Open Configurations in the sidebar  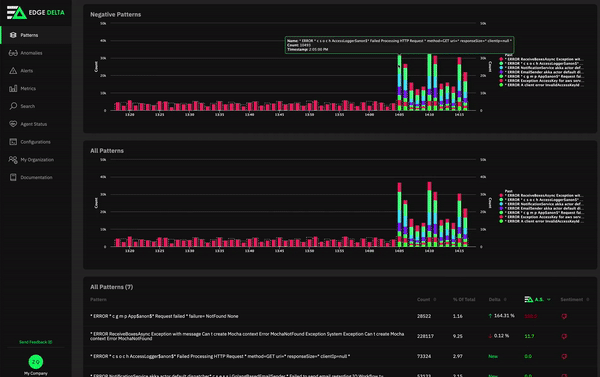pos(35,142)
